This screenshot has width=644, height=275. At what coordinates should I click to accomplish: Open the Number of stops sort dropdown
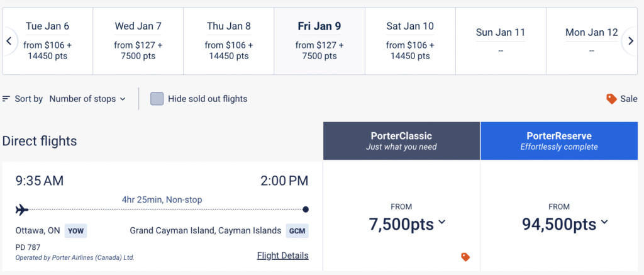(87, 99)
